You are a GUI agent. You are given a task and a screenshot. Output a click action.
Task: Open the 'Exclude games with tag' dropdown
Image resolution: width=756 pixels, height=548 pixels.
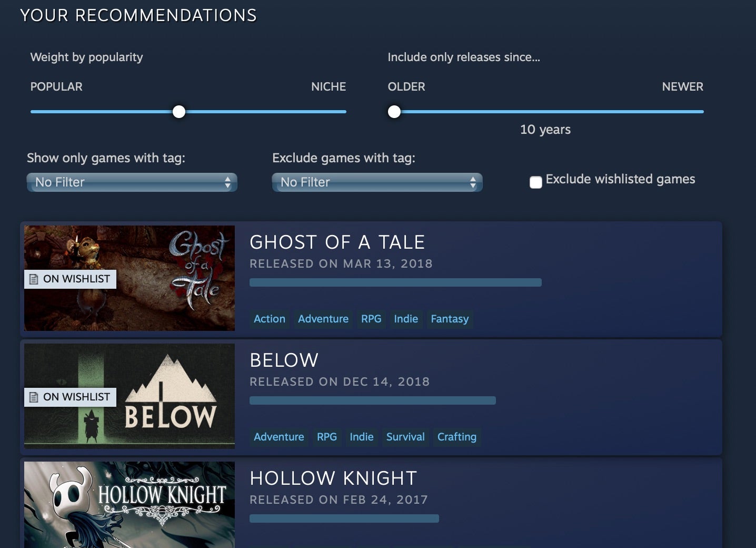377,182
